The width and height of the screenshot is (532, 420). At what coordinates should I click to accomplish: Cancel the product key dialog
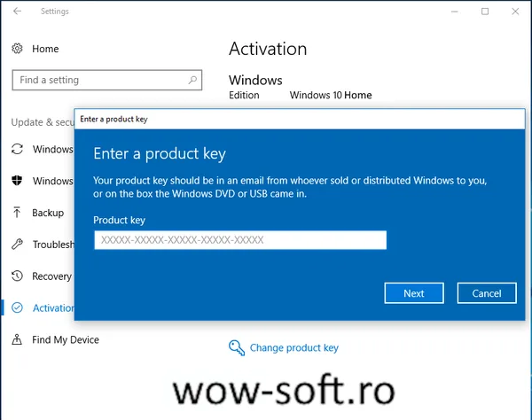pos(487,293)
